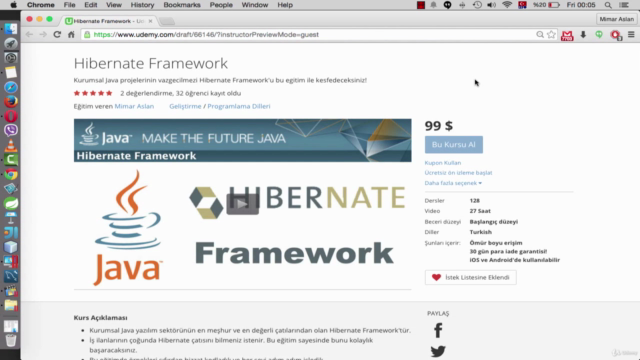This screenshot has width=640, height=360.
Task: Open the Trash in the dock
Action: pos(11,340)
